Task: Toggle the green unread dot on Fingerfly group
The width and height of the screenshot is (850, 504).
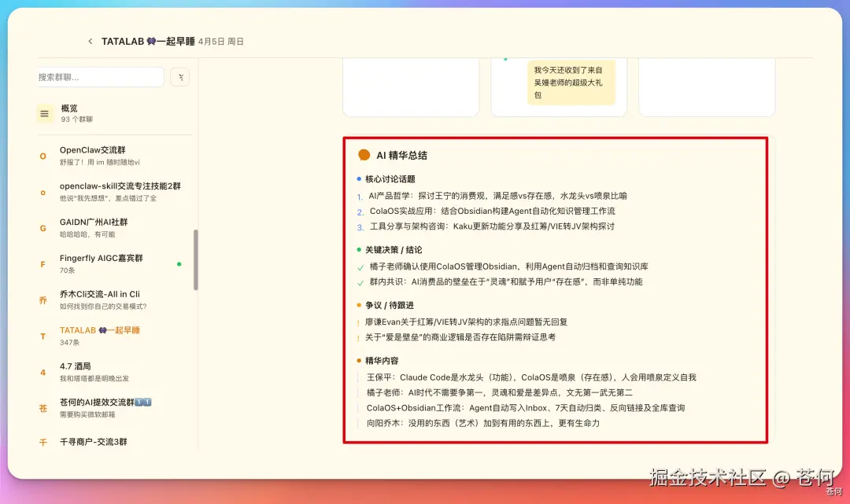Action: pyautogui.click(x=179, y=264)
